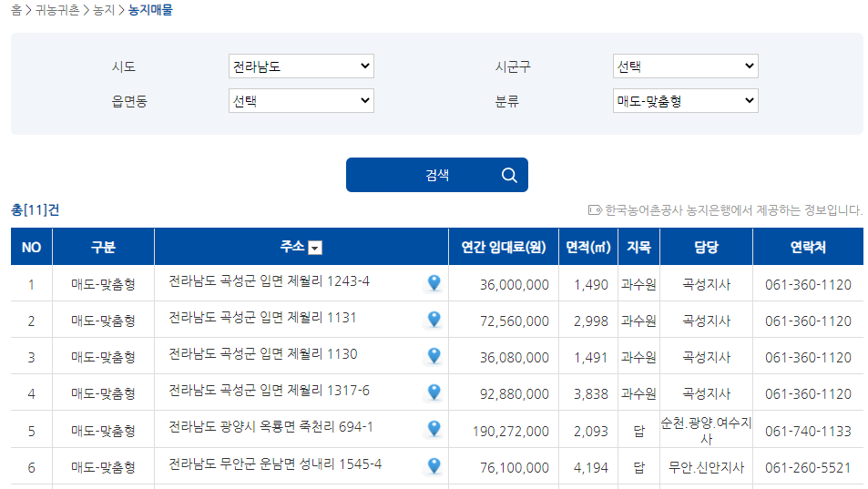Select address 전라남도 광양시 옥룡면 죽천리 694-1
This screenshot has width=868, height=489.
(x=271, y=428)
